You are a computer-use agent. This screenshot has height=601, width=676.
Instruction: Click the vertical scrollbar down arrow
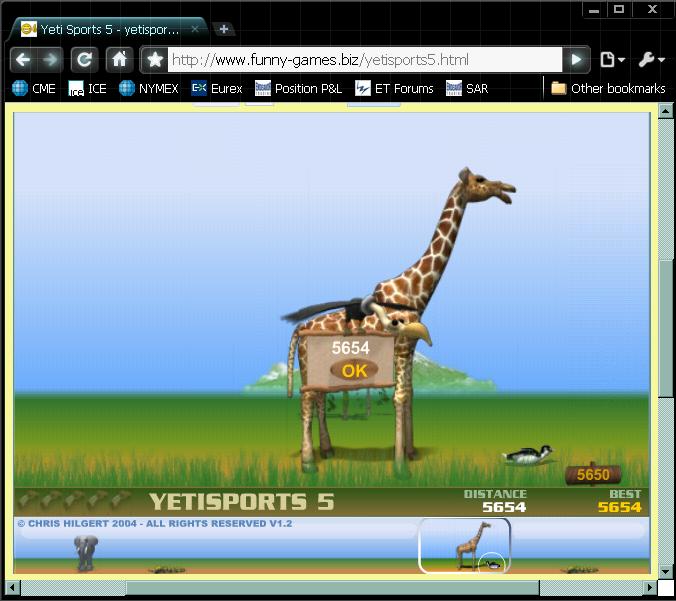(x=666, y=571)
